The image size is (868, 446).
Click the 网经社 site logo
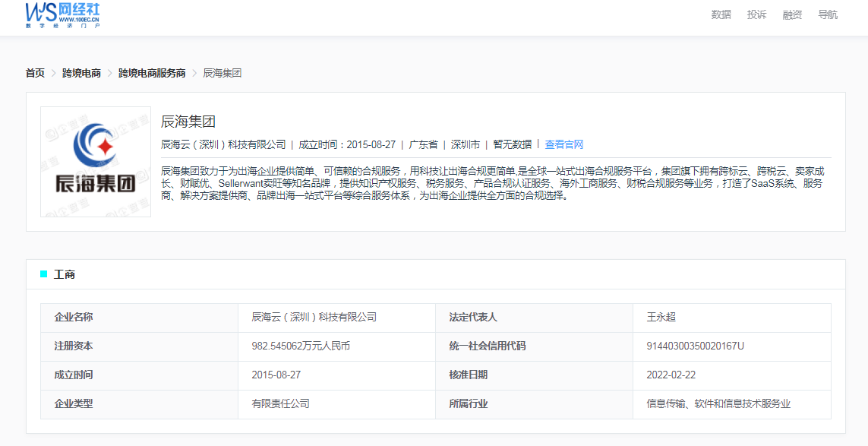tap(62, 15)
